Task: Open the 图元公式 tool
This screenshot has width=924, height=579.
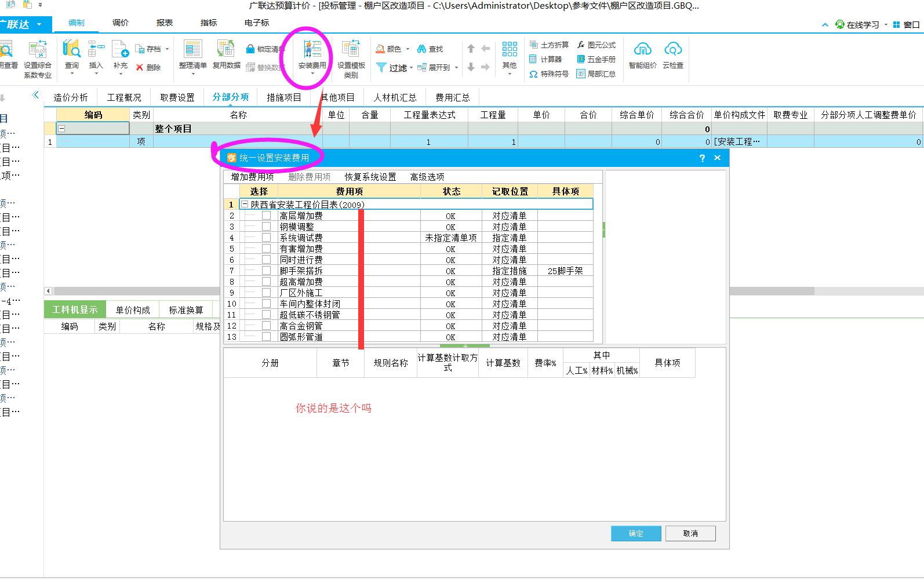Action: click(596, 45)
